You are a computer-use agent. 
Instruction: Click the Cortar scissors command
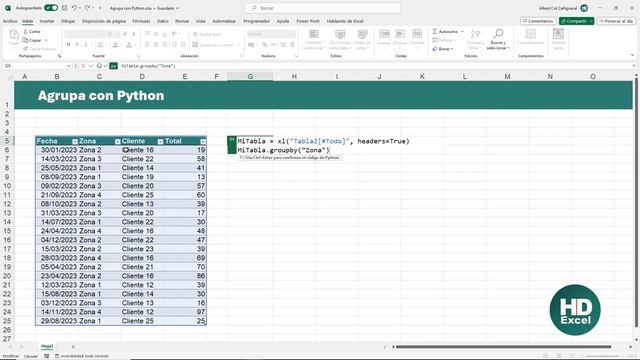(x=32, y=31)
